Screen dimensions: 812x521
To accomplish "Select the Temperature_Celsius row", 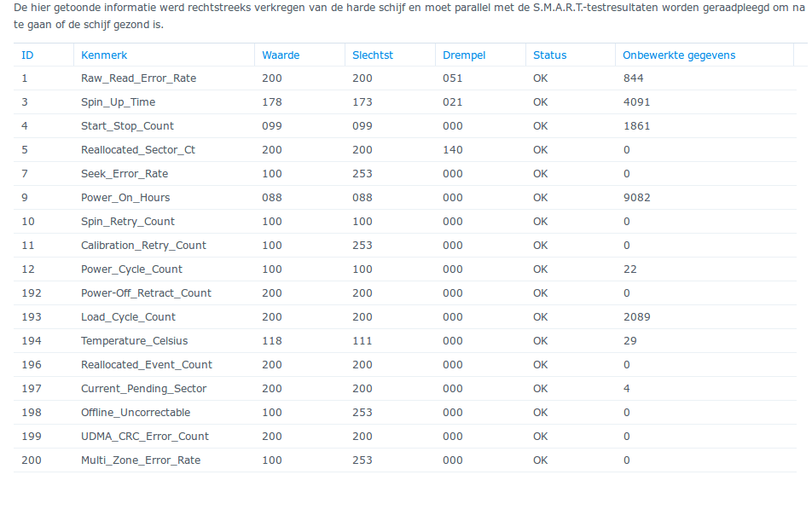I will pyautogui.click(x=134, y=341).
